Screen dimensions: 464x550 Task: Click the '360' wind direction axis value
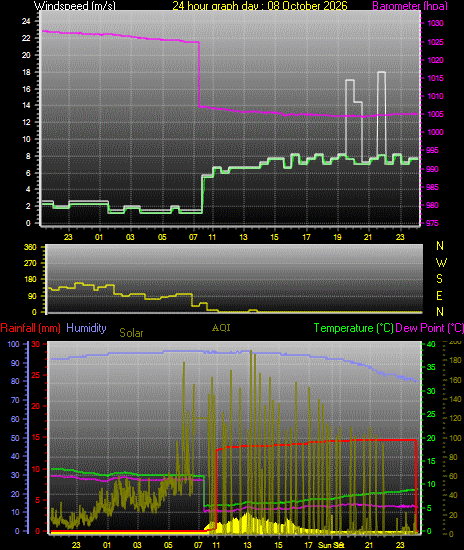30,247
